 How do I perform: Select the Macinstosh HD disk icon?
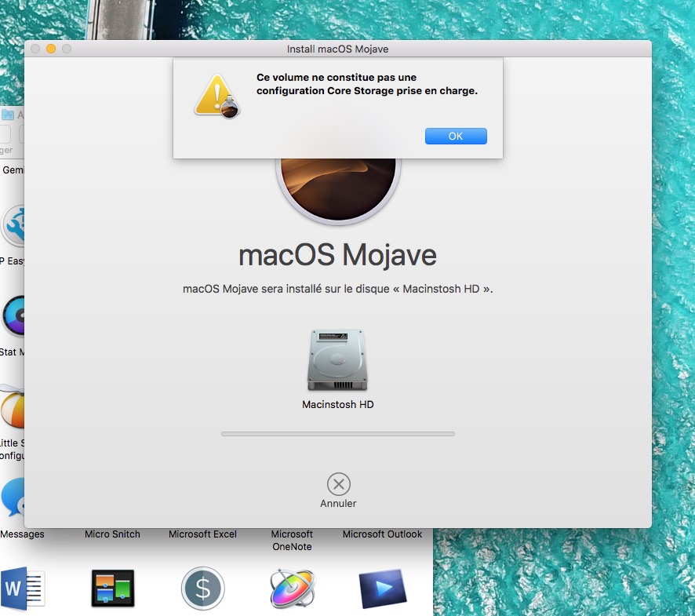tap(338, 360)
